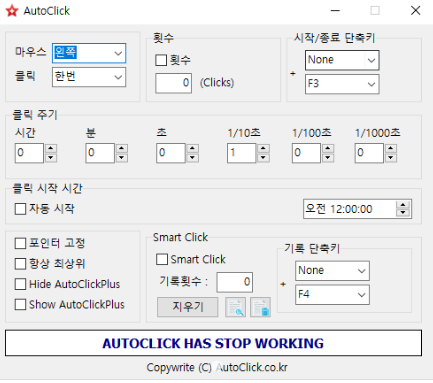Open the start/stop hotkey F3 dropdown

pos(342,84)
